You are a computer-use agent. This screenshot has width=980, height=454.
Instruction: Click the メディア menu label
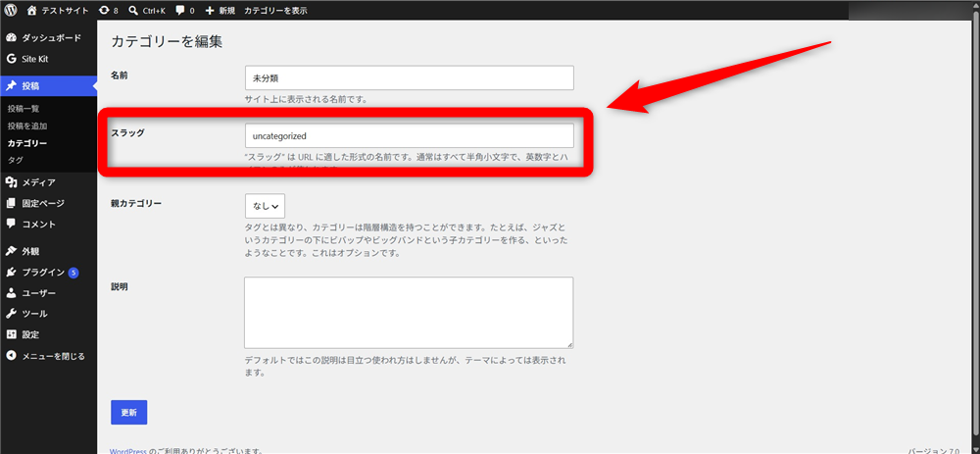click(x=39, y=182)
